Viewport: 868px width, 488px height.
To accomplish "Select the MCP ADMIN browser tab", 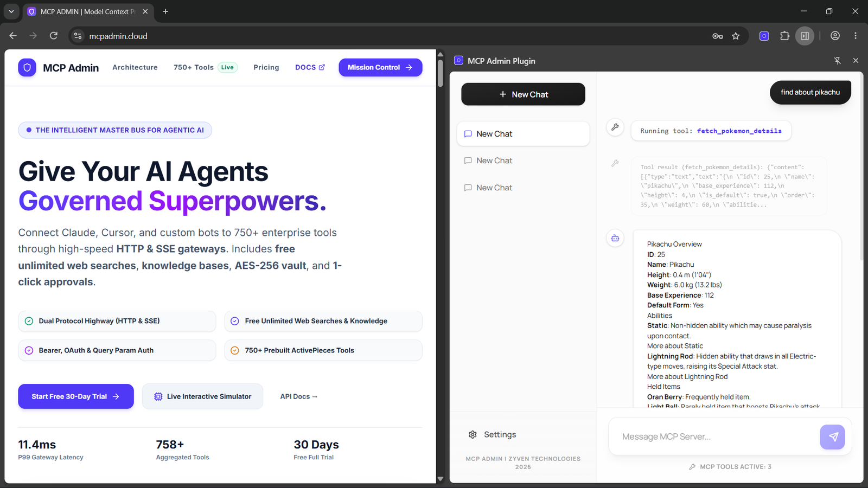I will pos(88,11).
